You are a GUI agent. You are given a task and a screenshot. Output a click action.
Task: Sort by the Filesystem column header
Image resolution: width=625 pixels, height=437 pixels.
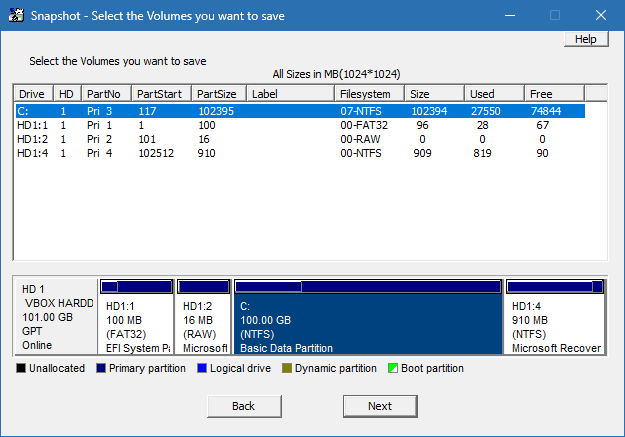(x=369, y=94)
